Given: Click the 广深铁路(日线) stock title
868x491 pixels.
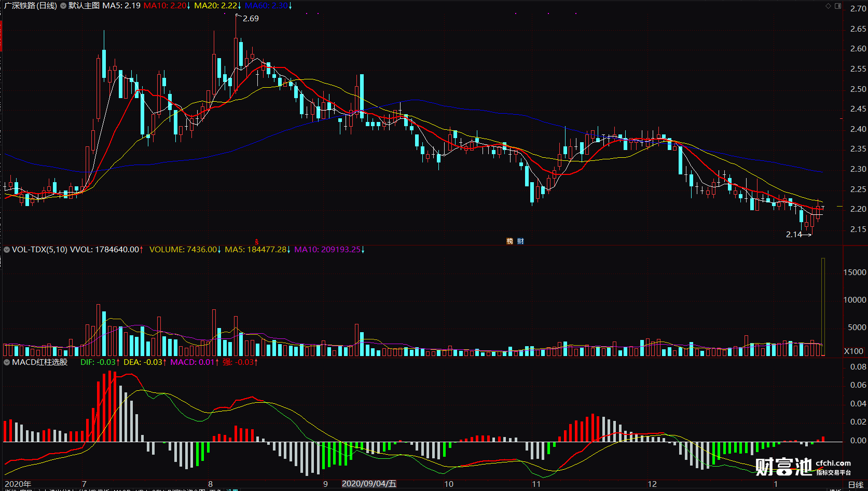Looking at the screenshot, I should tap(31, 6).
